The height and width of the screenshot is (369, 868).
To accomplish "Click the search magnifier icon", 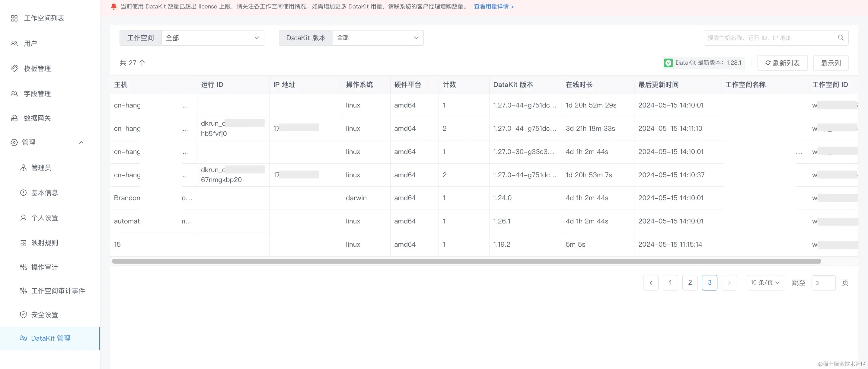I will click(x=841, y=38).
